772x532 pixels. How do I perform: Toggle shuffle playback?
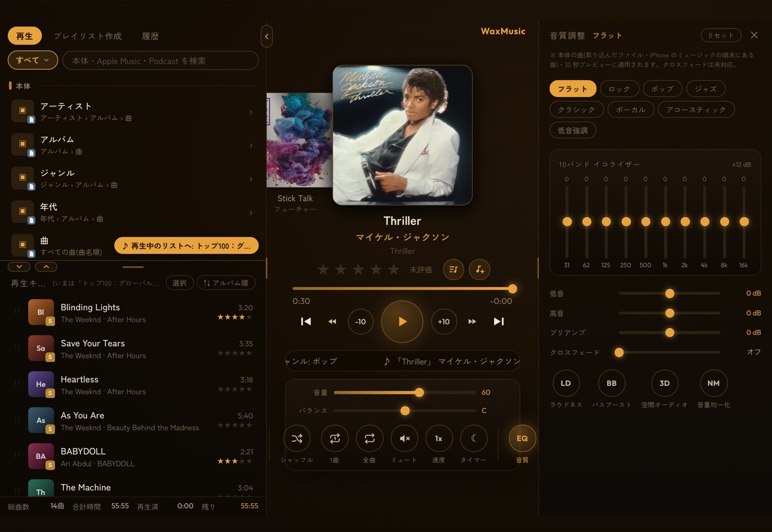point(297,438)
